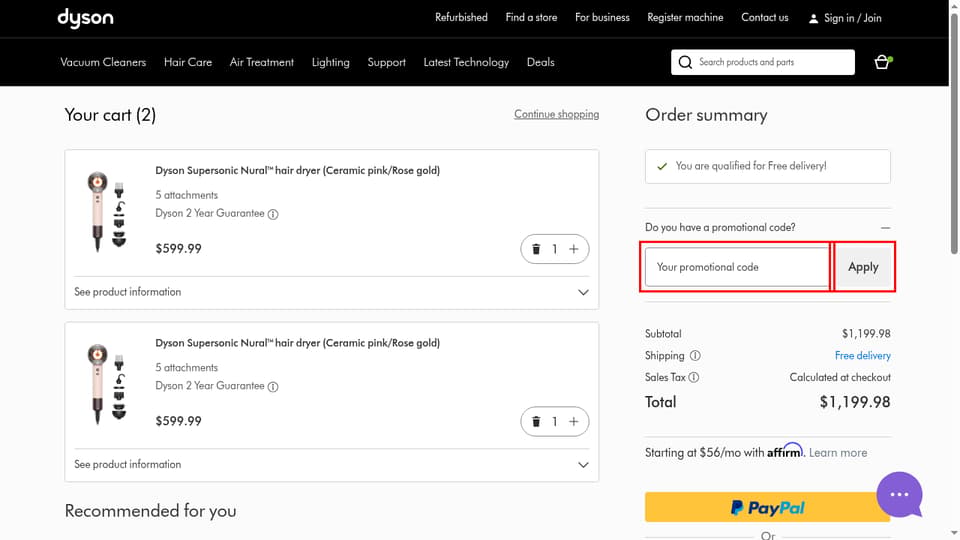The image size is (960, 540).
Task: Open the Find a store link
Action: pyautogui.click(x=531, y=18)
